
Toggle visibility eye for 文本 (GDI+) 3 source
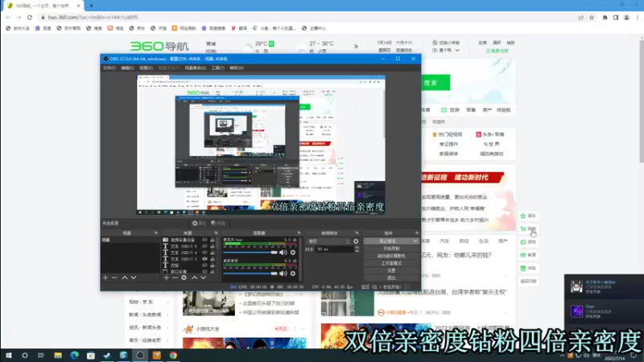(204, 259)
